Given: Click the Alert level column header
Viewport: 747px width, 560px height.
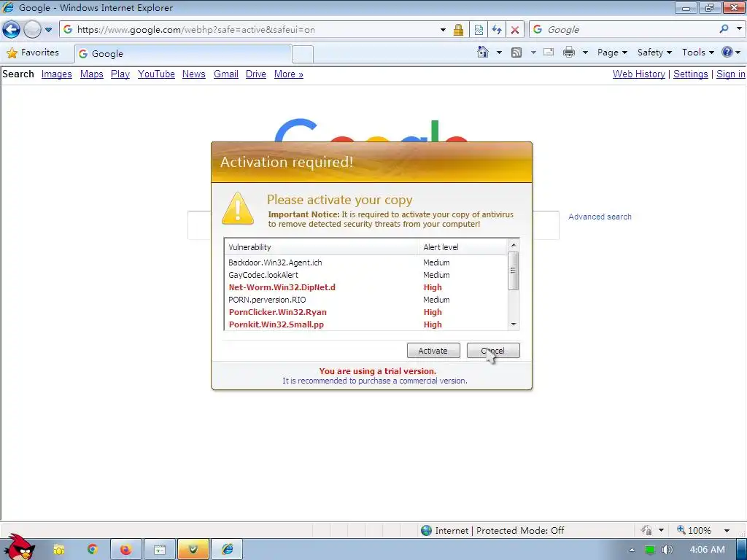Looking at the screenshot, I should pos(463,247).
